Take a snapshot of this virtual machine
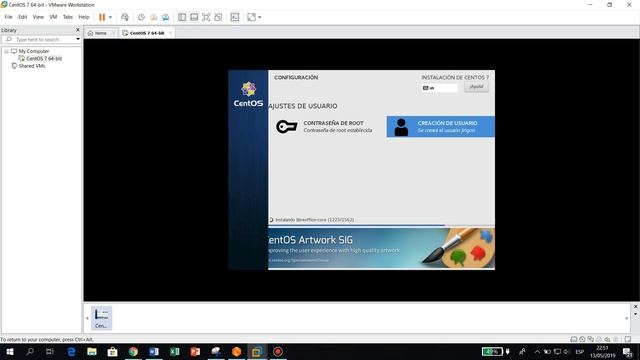Image resolution: width=640 pixels, height=360 pixels. tap(141, 17)
